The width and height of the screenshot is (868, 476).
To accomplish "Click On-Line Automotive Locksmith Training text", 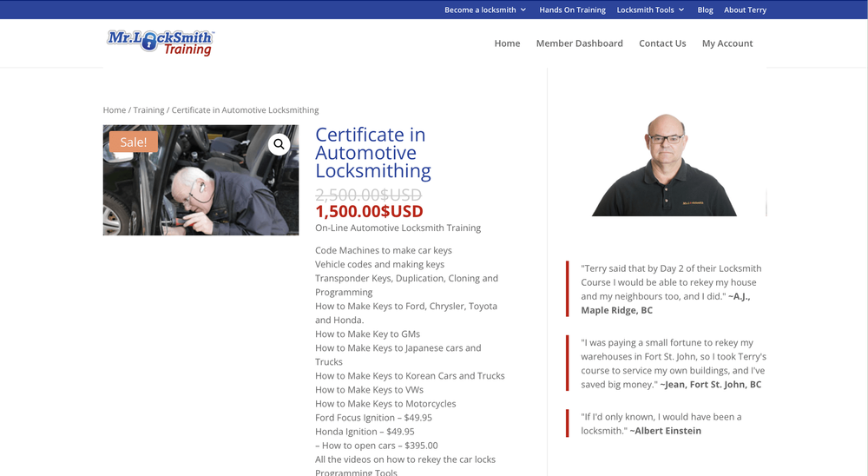I will [398, 228].
